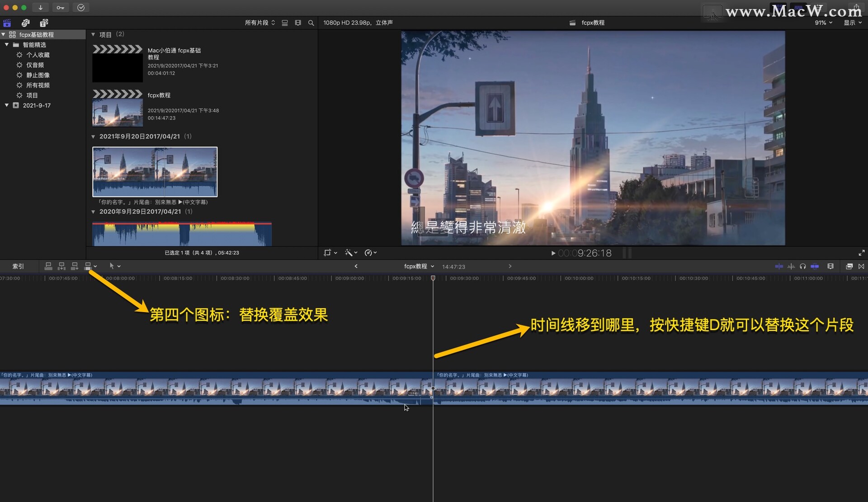Screen dimensions: 868x502
Task: Click the browser search magnifier icon
Action: (311, 23)
